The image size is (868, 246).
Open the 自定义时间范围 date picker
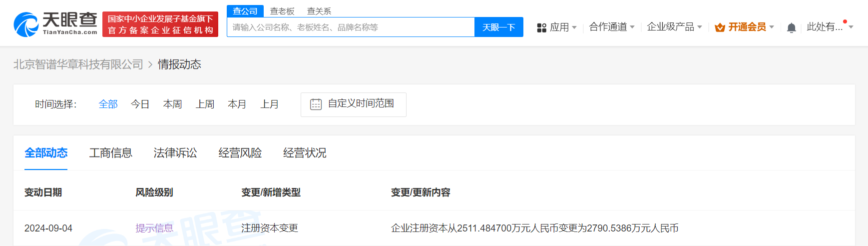coord(354,104)
